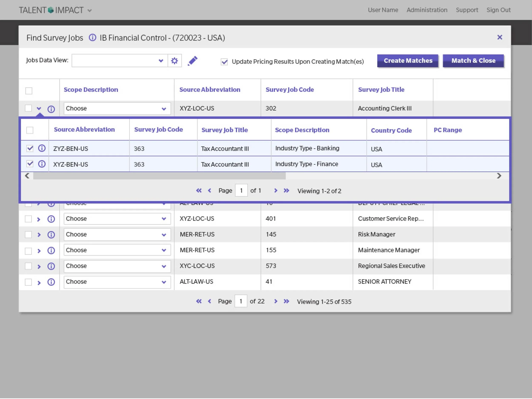This screenshot has height=399, width=532.
Task: Select the Maintenance Manager row checkbox
Action: click(x=28, y=251)
